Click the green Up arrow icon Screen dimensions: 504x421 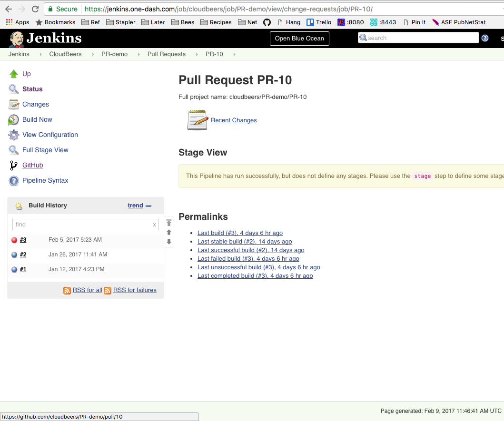14,74
